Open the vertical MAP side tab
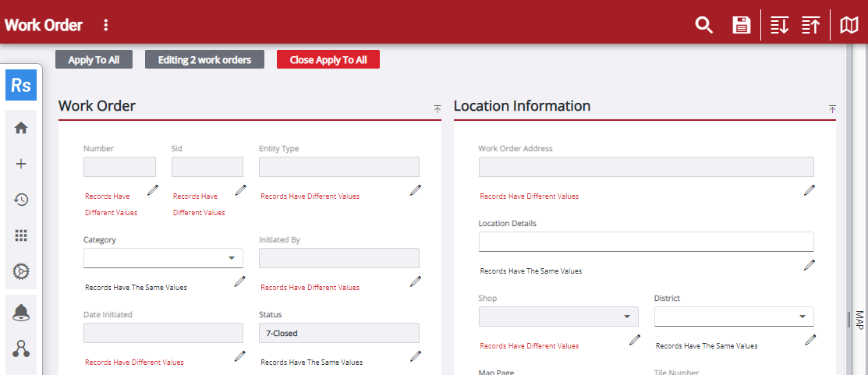The image size is (868, 375). (x=859, y=320)
